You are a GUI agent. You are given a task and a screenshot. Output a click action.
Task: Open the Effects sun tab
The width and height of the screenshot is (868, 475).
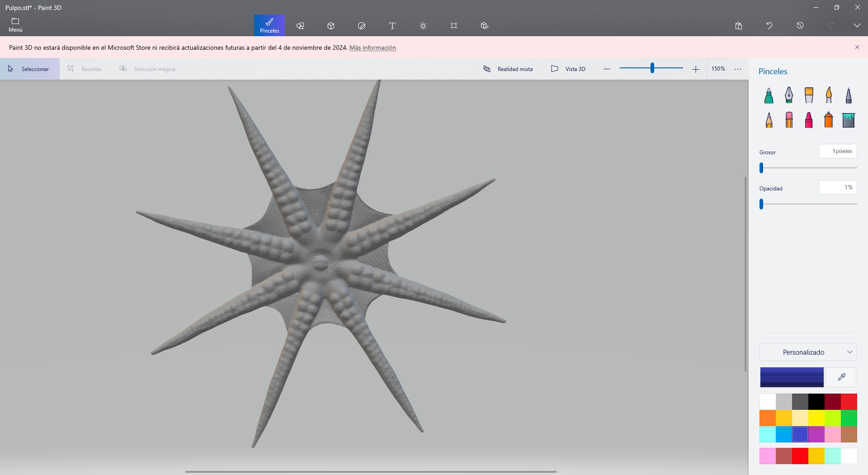(x=423, y=26)
